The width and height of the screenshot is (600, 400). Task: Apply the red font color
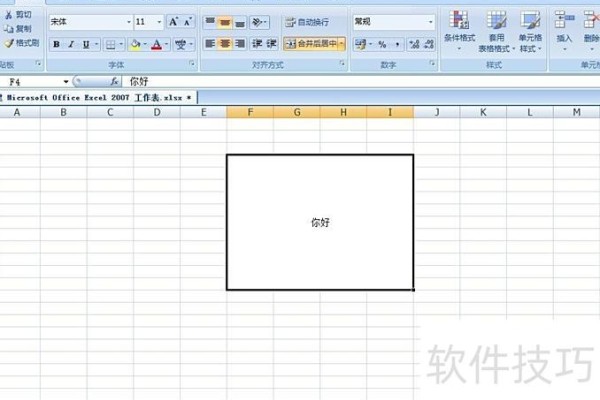157,44
